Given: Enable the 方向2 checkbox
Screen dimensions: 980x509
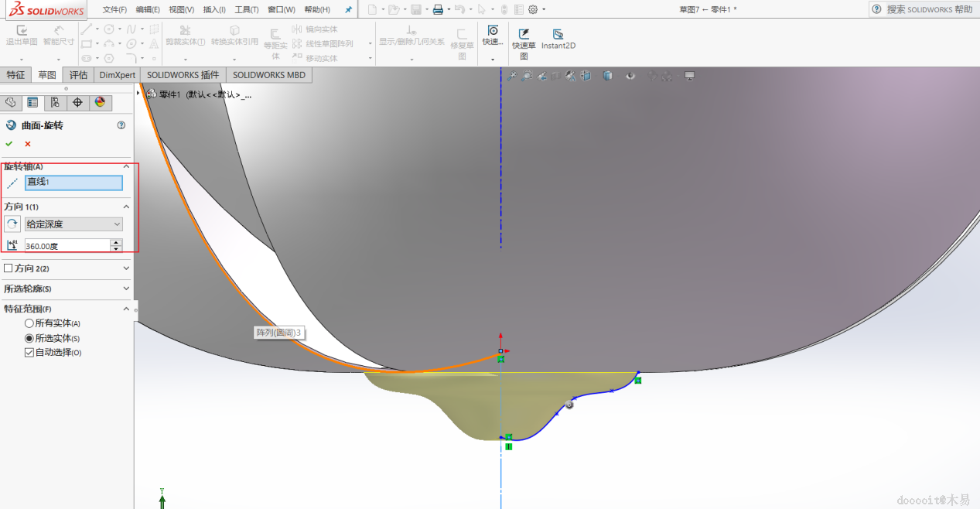Looking at the screenshot, I should point(9,268).
